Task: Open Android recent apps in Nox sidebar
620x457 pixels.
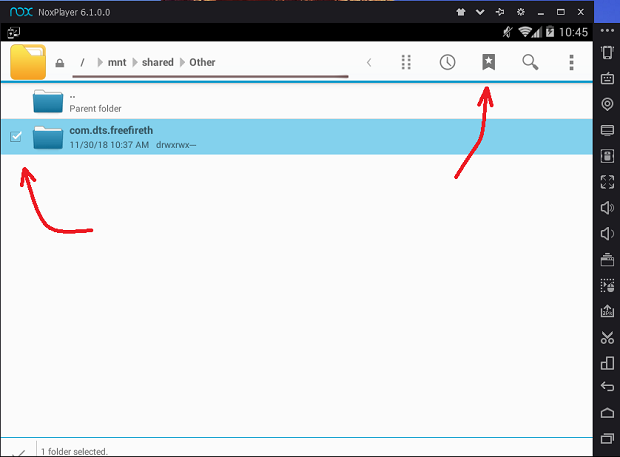Action: (x=607, y=438)
